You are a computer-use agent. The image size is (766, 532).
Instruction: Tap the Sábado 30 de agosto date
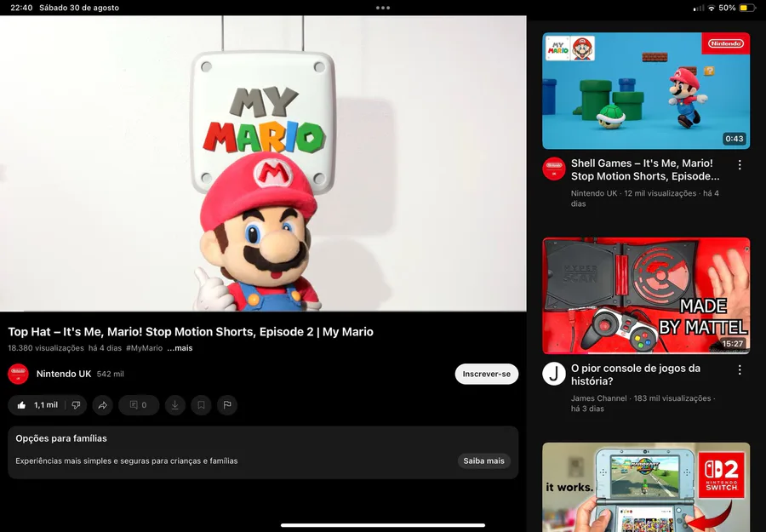pos(79,8)
